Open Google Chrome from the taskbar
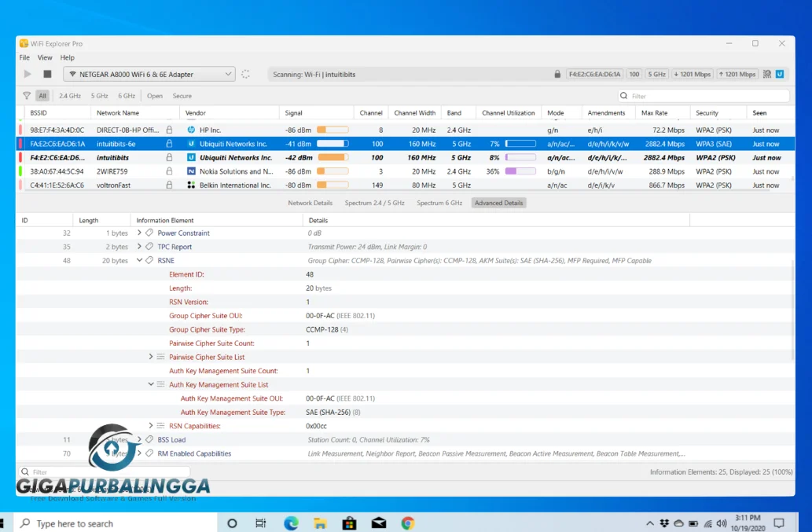The width and height of the screenshot is (812, 532). point(408,523)
